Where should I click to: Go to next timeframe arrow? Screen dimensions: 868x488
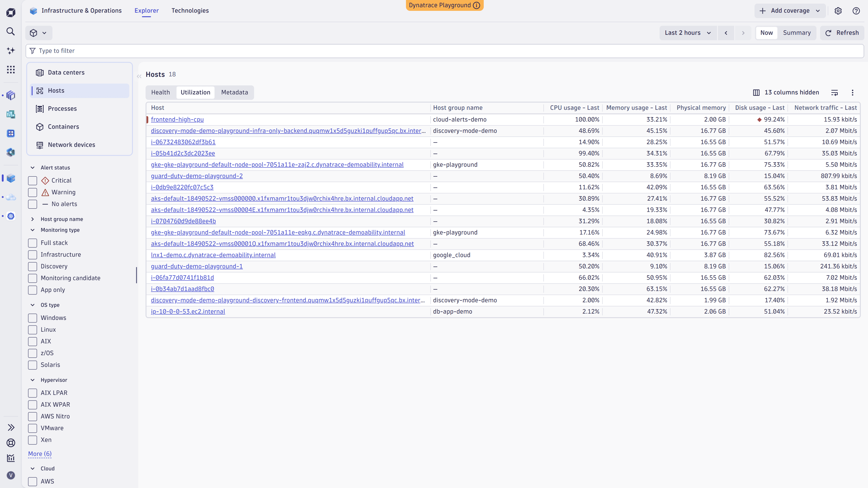[743, 33]
